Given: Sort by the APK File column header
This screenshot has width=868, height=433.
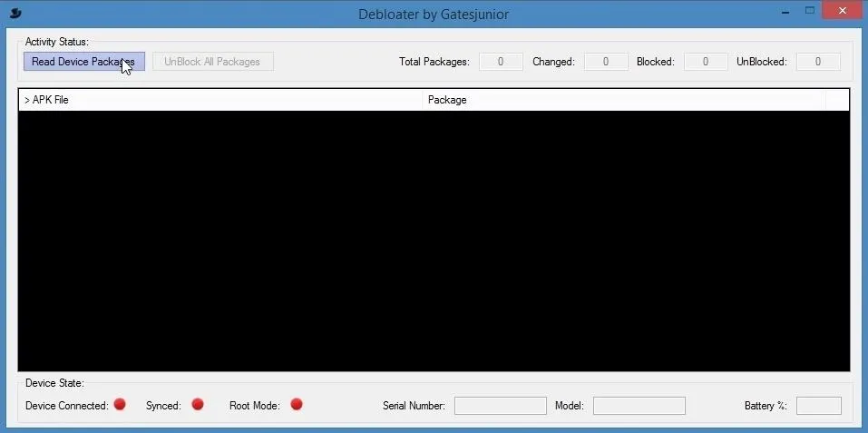Looking at the screenshot, I should click(220, 100).
